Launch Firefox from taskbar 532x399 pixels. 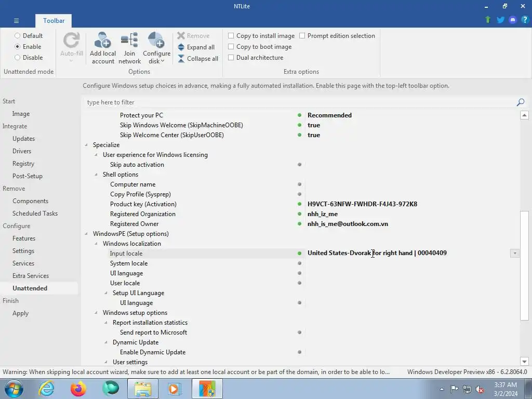78,389
